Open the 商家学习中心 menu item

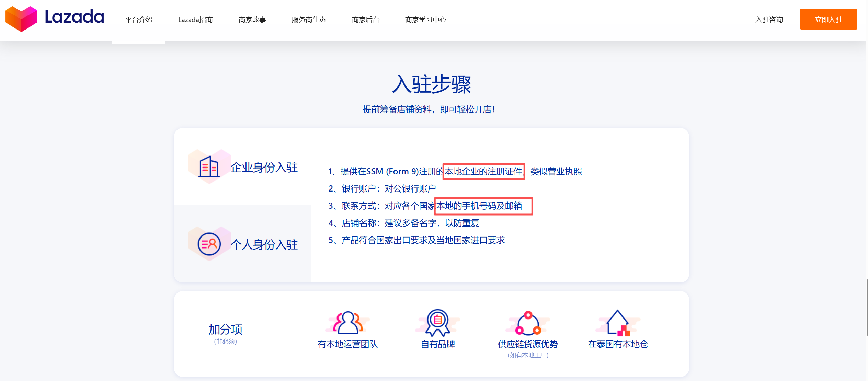426,20
